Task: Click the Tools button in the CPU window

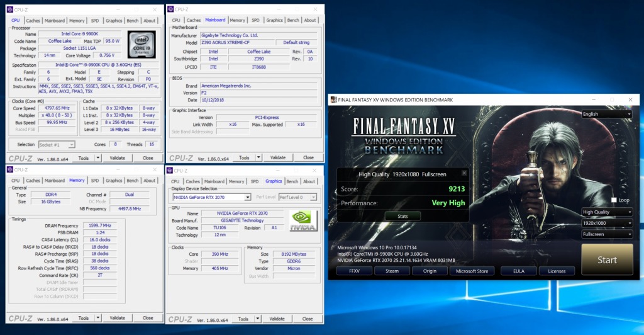Action: (84, 158)
